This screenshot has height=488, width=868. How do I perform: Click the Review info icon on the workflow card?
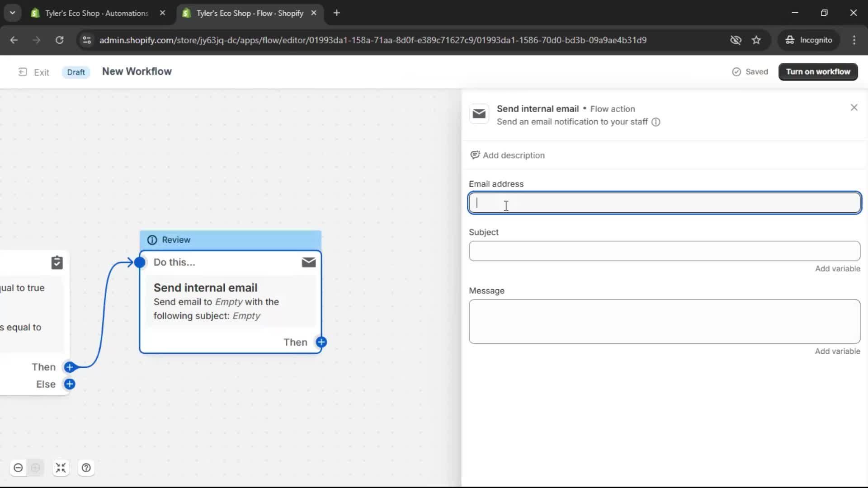coord(152,240)
